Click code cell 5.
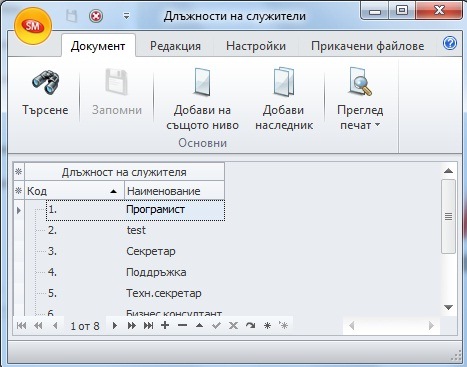 85,293
